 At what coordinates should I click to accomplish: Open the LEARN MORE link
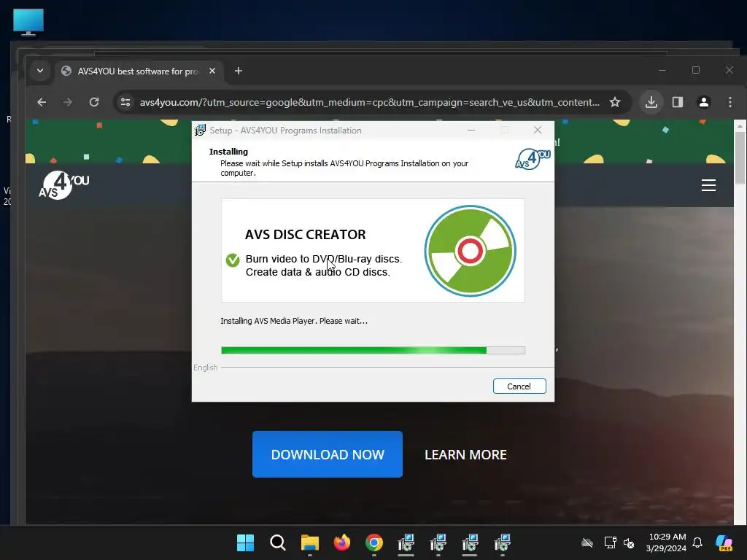[x=465, y=455]
